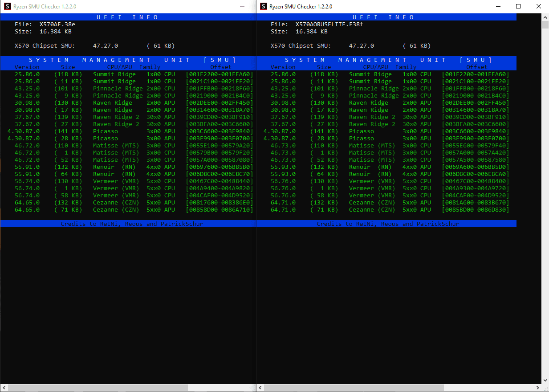Click offset [006DBC00-006EBCA0] in the right window
This screenshot has height=392, width=549.
tap(476, 174)
